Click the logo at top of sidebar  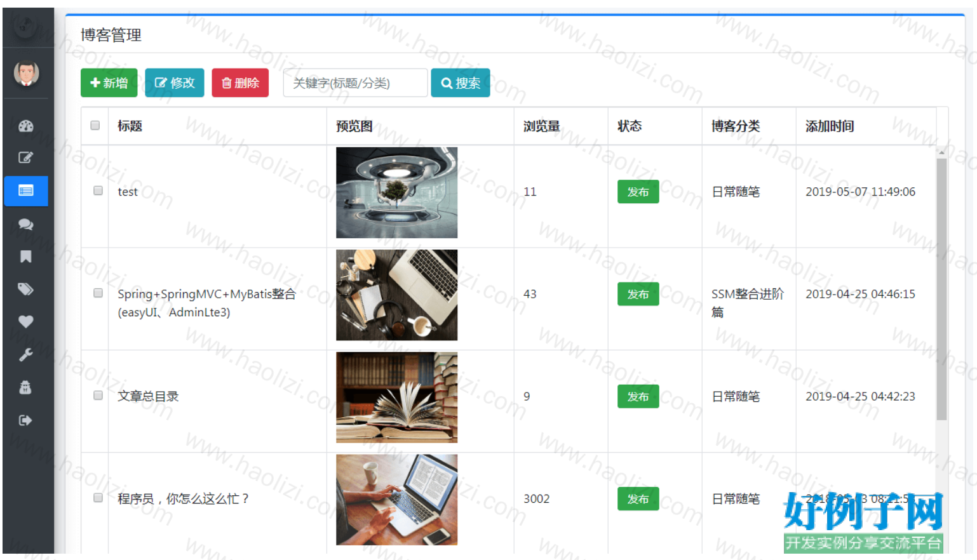(25, 26)
